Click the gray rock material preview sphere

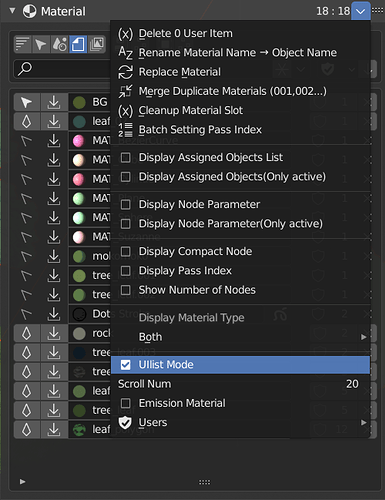coord(79,333)
